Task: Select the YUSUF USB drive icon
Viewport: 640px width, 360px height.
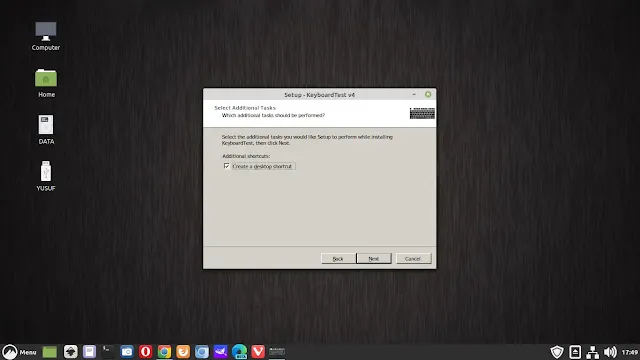Action: (46, 176)
